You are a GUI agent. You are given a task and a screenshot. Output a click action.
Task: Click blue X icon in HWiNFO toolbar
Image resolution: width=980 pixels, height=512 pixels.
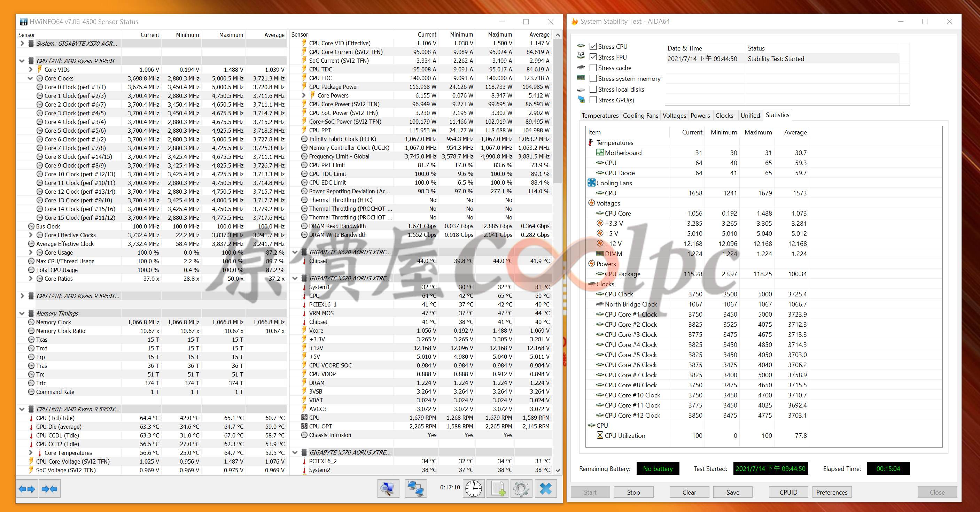click(x=545, y=488)
